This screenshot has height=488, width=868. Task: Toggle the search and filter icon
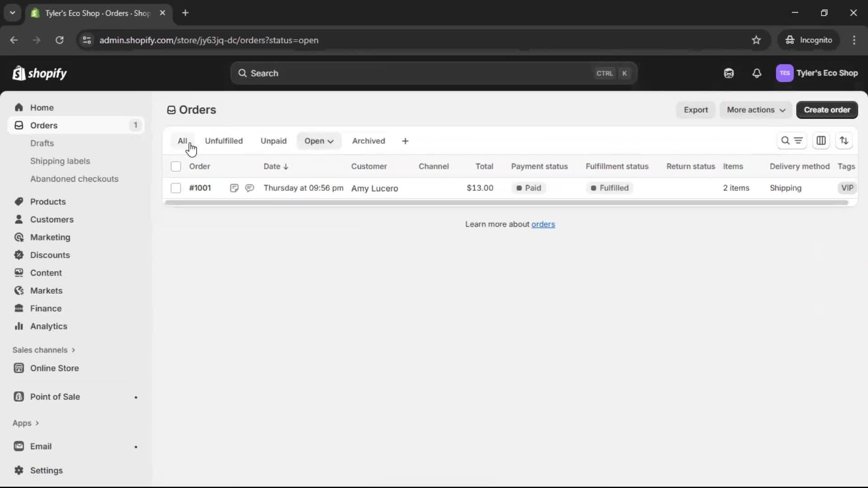pyautogui.click(x=792, y=141)
